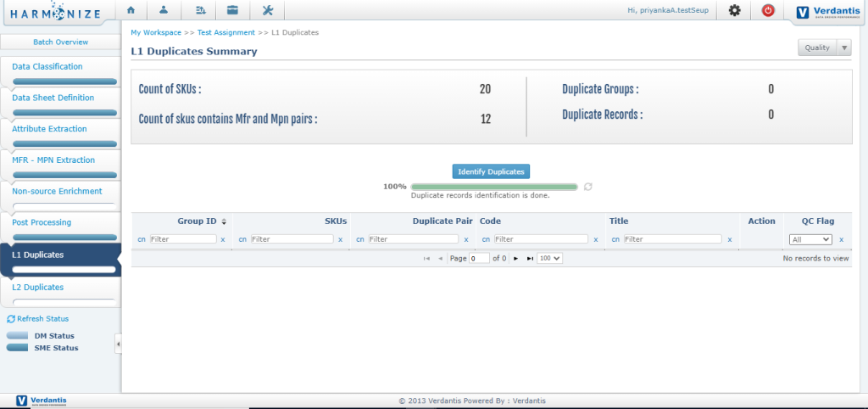Open QC Flag 'All' dropdown
The height and width of the screenshot is (409, 868).
[x=810, y=239]
